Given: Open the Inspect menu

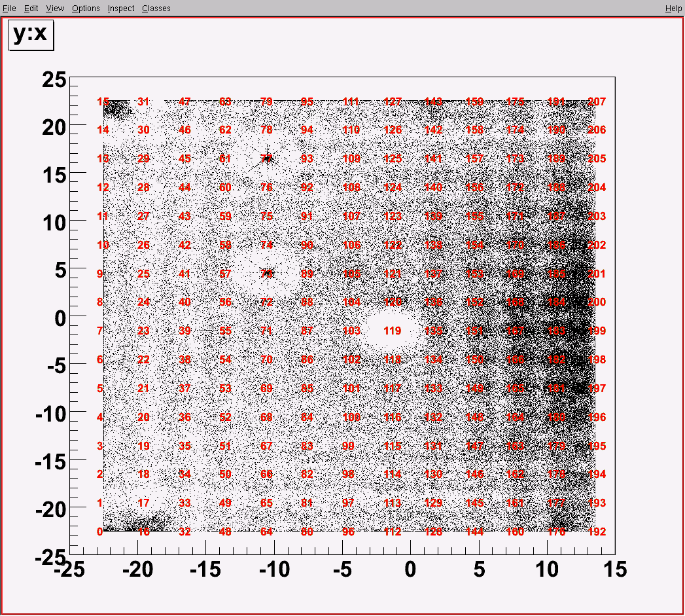Looking at the screenshot, I should point(121,9).
